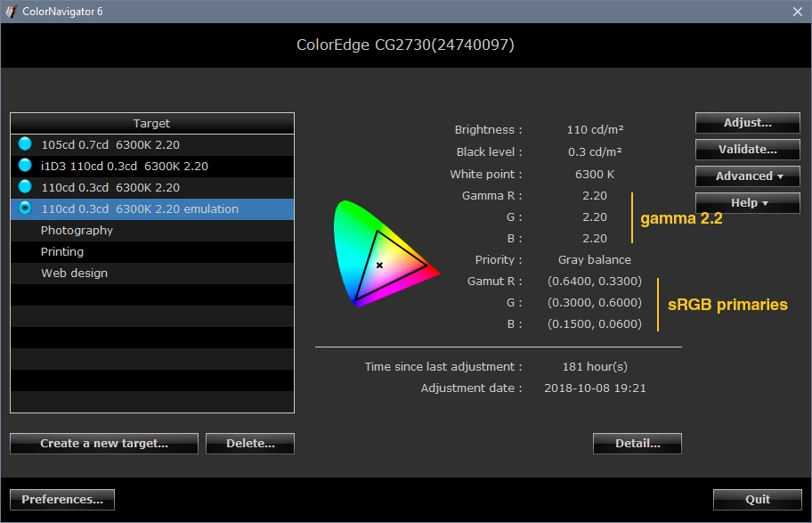
Task: Click the Priority value Gray balance
Action: click(x=595, y=259)
